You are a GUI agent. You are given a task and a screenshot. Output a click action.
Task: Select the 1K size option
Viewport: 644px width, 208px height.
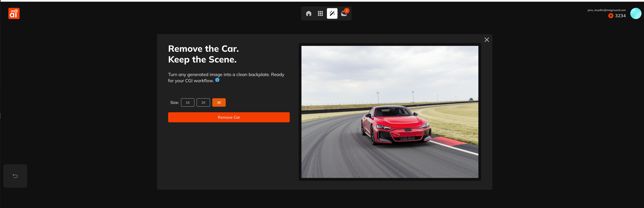click(188, 102)
